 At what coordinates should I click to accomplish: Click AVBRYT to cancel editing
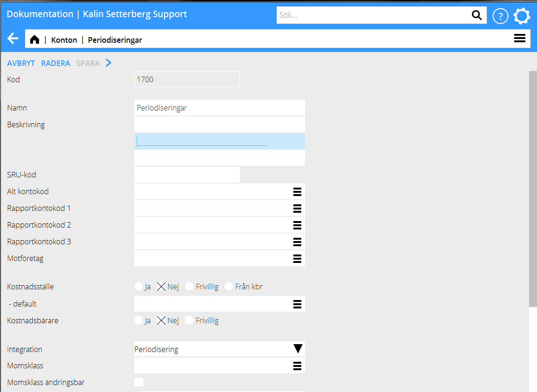pos(21,63)
